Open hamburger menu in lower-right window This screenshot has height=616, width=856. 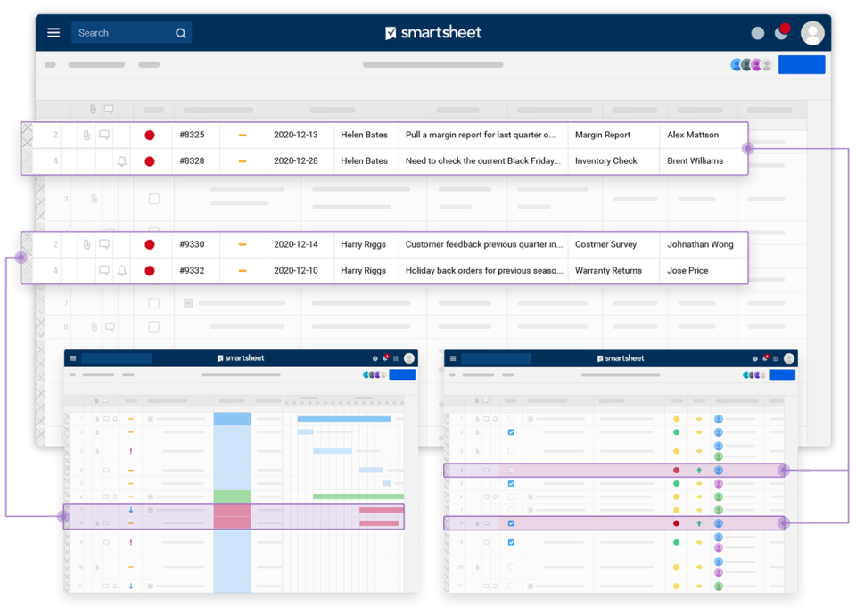coord(453,358)
